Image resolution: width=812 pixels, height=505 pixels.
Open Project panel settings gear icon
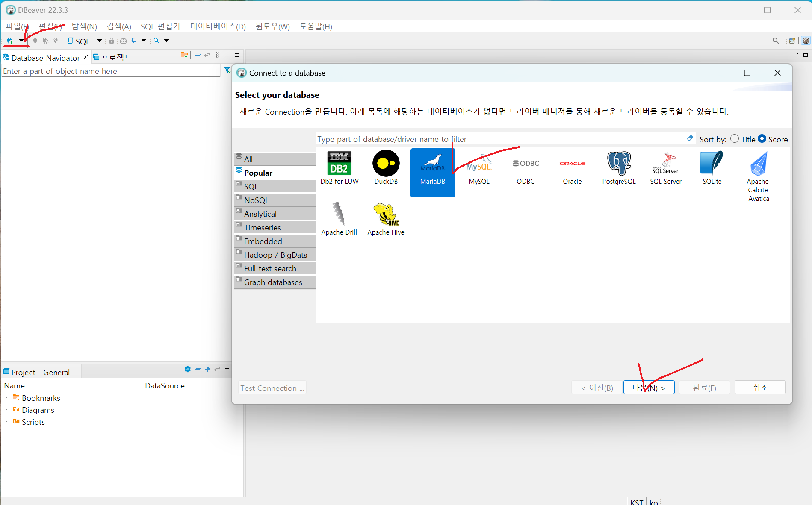click(188, 369)
